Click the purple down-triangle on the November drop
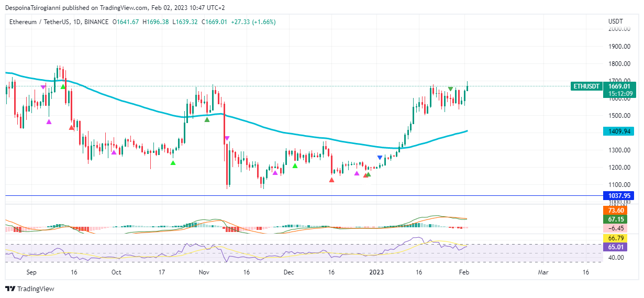This screenshot has height=298, width=644. (x=227, y=138)
